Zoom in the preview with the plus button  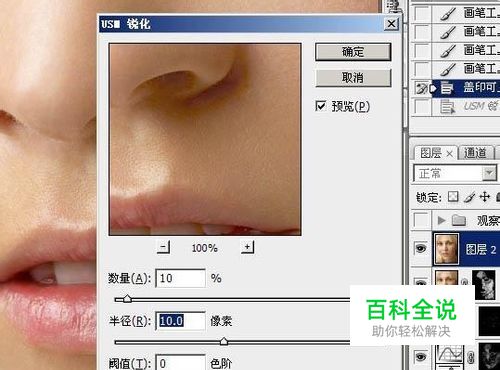coord(247,247)
